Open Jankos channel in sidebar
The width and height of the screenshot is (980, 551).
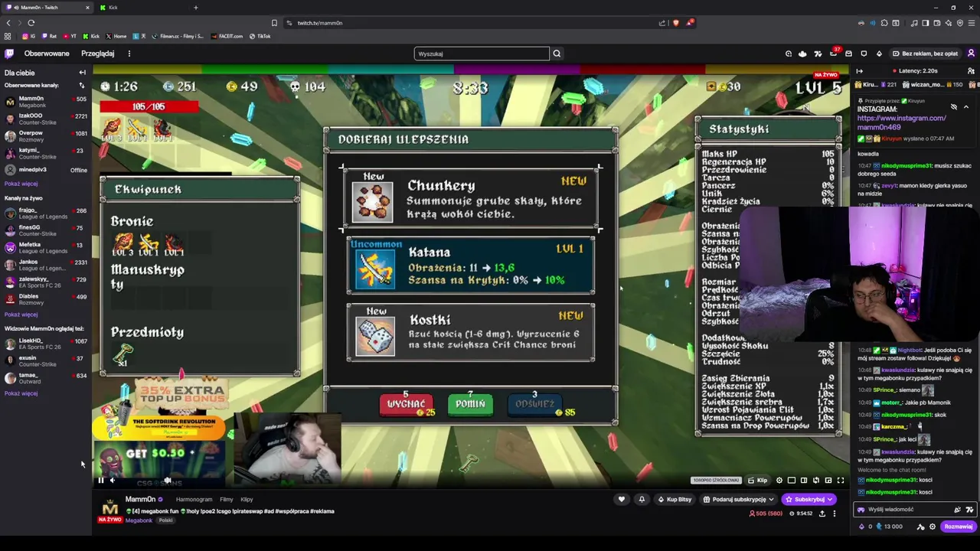pos(44,265)
